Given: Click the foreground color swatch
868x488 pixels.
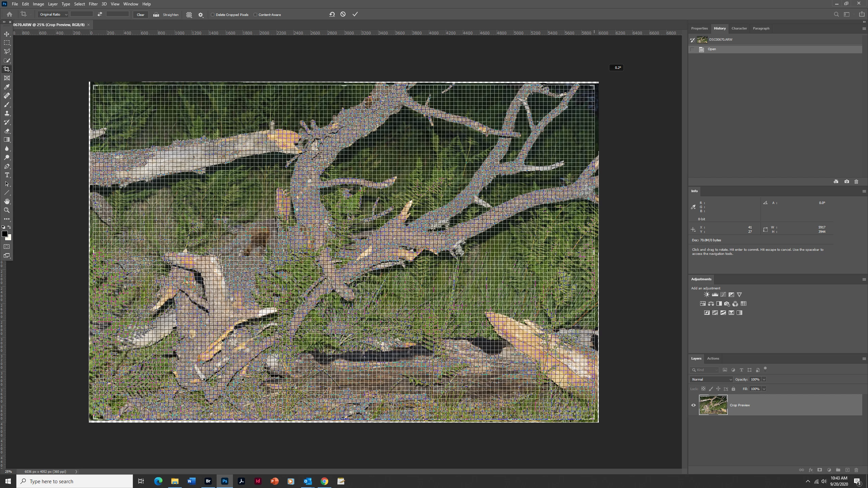Looking at the screenshot, I should tap(5, 234).
